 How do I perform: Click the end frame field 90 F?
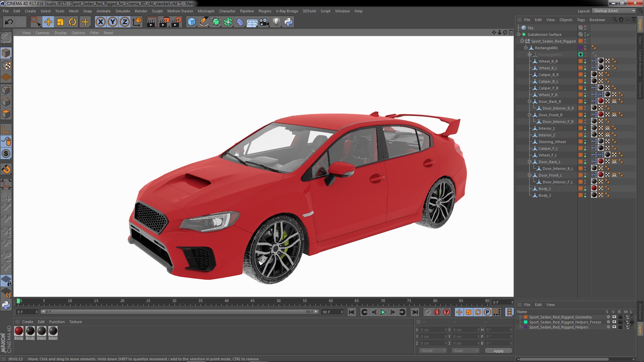click(332, 312)
